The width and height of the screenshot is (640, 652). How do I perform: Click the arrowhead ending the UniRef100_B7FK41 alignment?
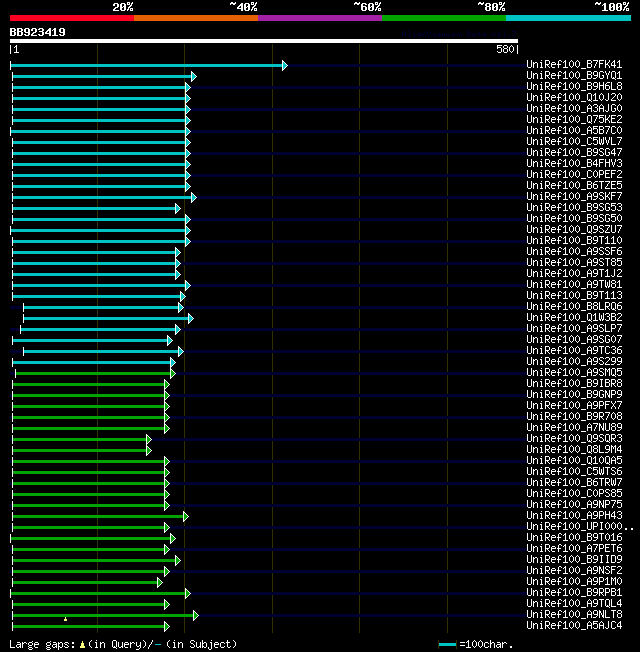[285, 65]
